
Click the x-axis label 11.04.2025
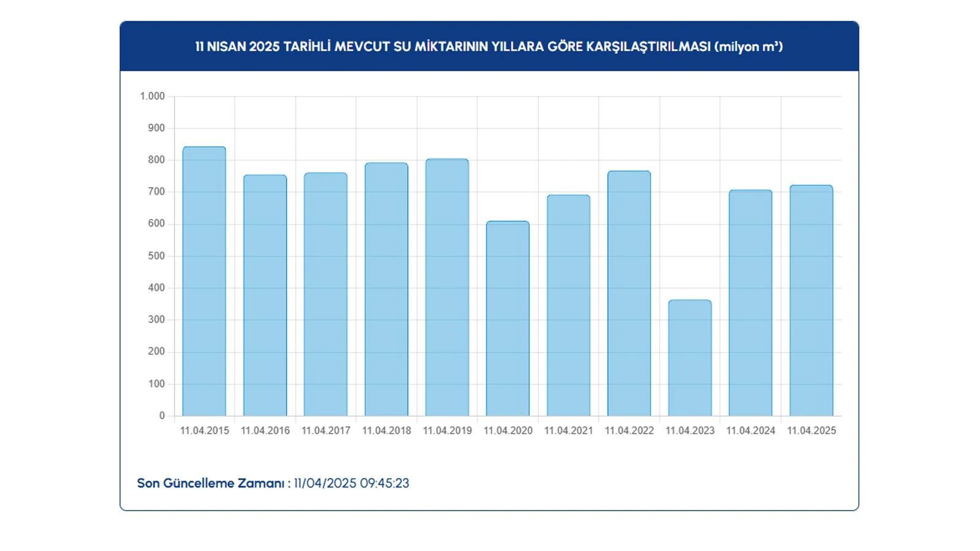[x=811, y=430]
